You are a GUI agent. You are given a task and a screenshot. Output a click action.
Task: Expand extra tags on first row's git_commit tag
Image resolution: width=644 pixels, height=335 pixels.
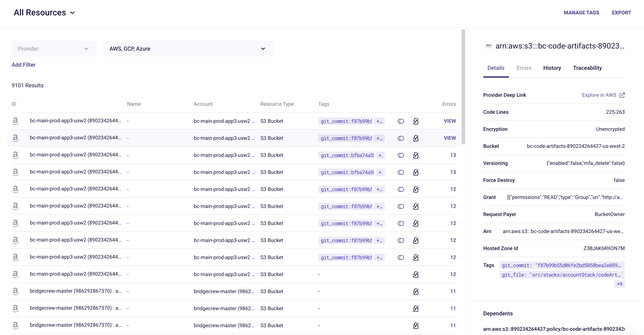379,121
